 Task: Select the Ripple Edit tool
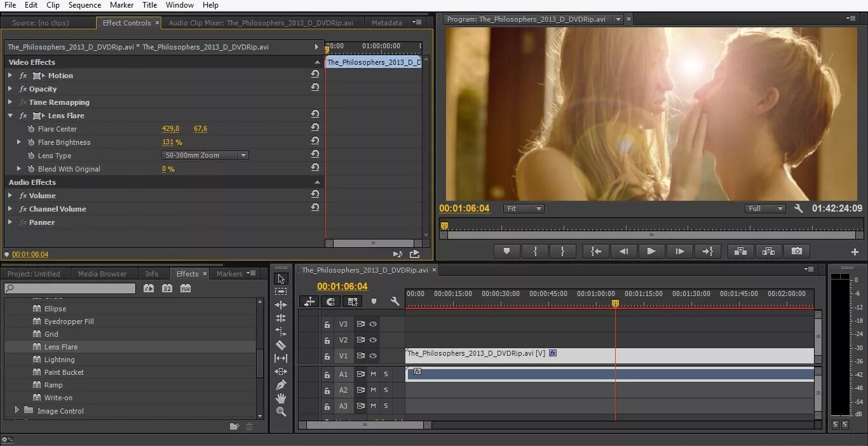click(x=281, y=305)
